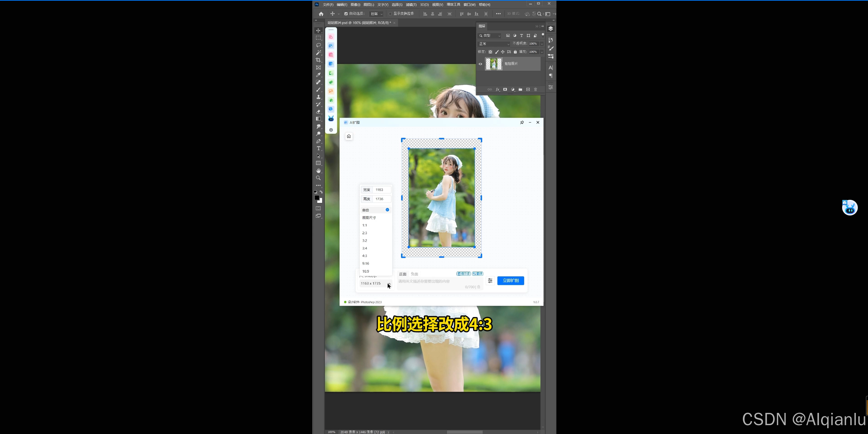This screenshot has width=868, height=434.
Task: Select the Horizontal Type tool
Action: coord(318,148)
